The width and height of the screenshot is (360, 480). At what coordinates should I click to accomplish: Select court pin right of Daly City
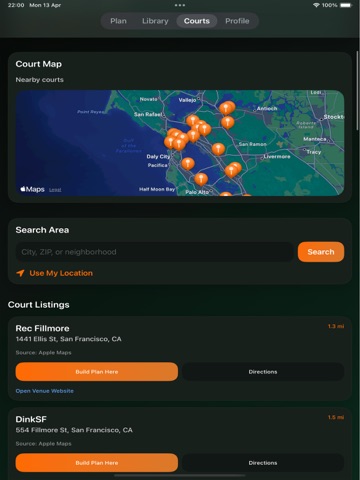click(x=188, y=163)
